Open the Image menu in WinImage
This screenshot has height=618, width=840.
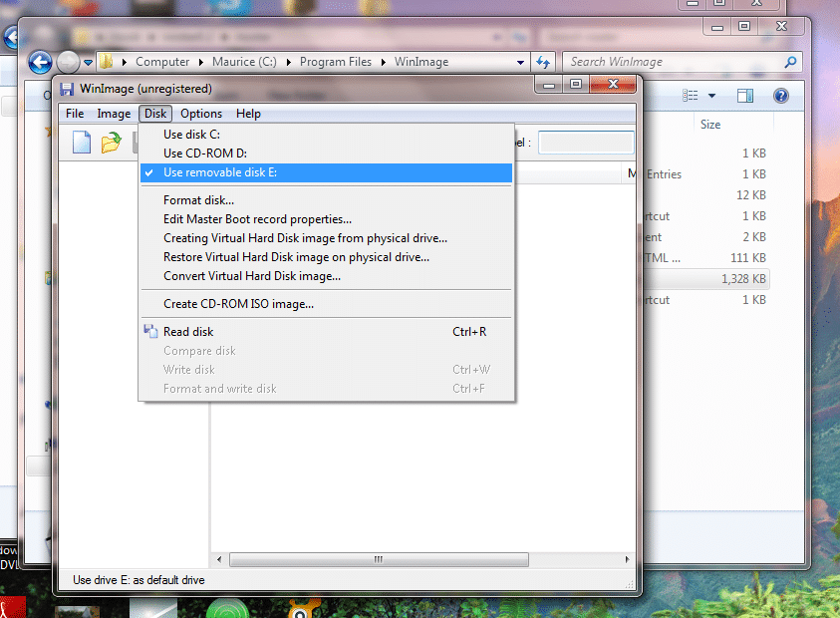[114, 114]
